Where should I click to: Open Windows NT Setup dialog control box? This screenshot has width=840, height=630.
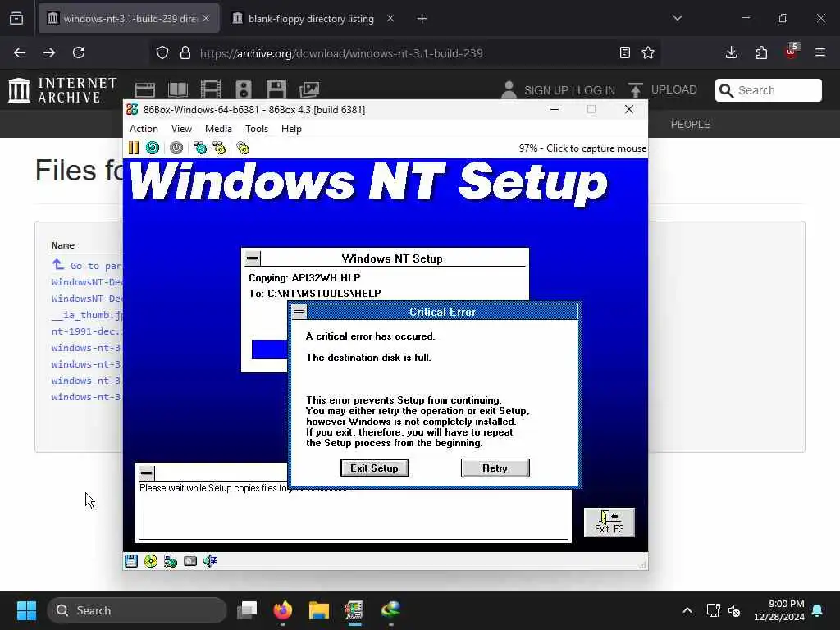point(253,258)
